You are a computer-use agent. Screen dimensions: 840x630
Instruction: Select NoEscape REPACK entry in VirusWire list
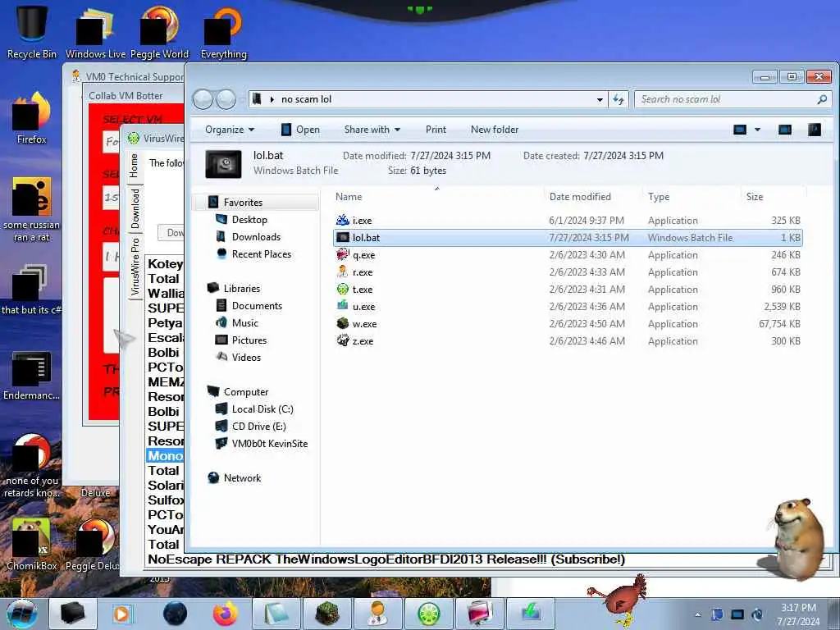[x=386, y=559]
